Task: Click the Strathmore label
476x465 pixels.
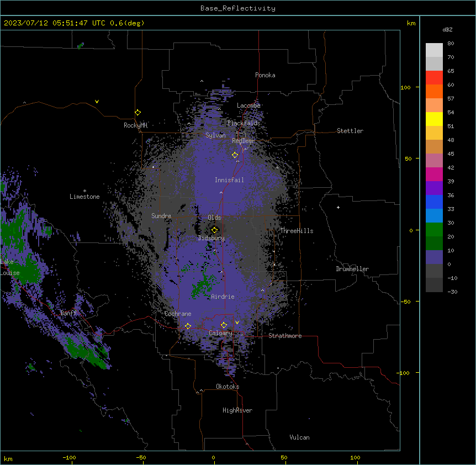Action: click(x=285, y=336)
